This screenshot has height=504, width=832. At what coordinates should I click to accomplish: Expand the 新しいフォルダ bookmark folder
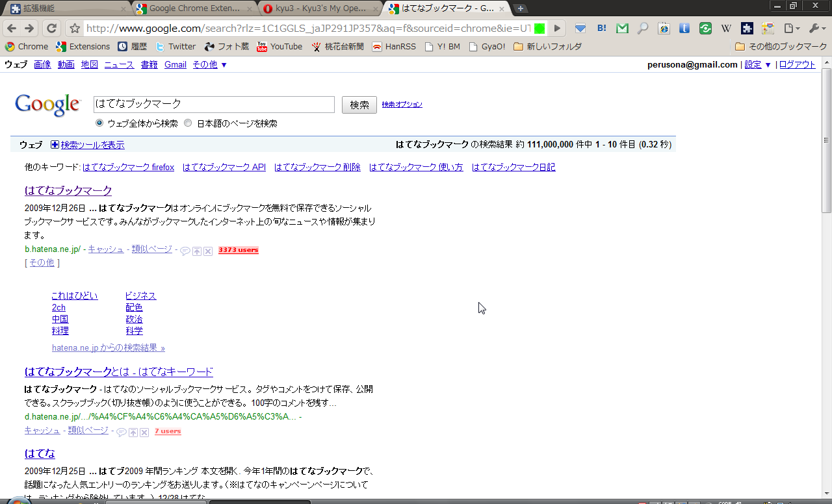coord(547,47)
